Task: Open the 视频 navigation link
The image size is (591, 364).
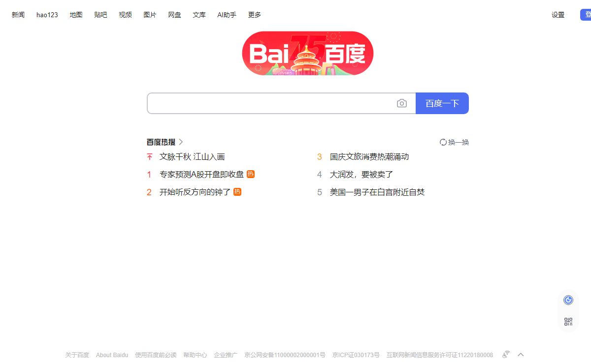Action: 125,15
